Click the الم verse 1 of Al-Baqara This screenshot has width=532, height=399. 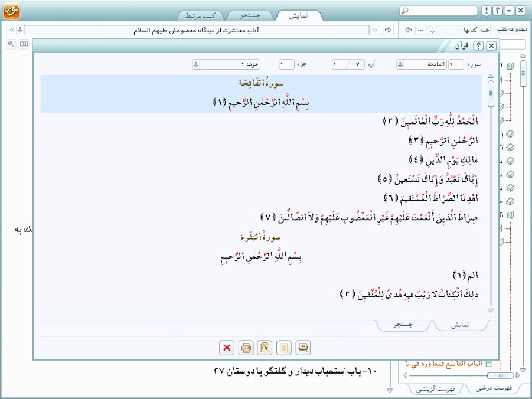(465, 275)
